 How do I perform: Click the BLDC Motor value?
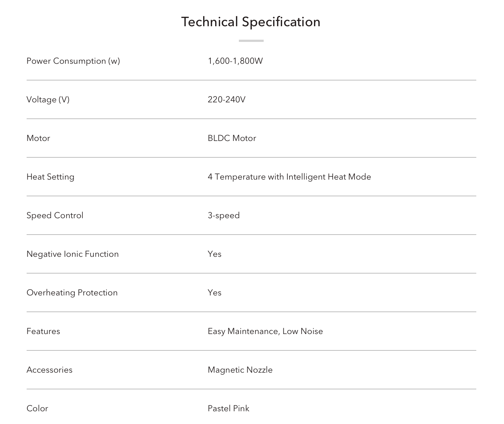click(232, 138)
